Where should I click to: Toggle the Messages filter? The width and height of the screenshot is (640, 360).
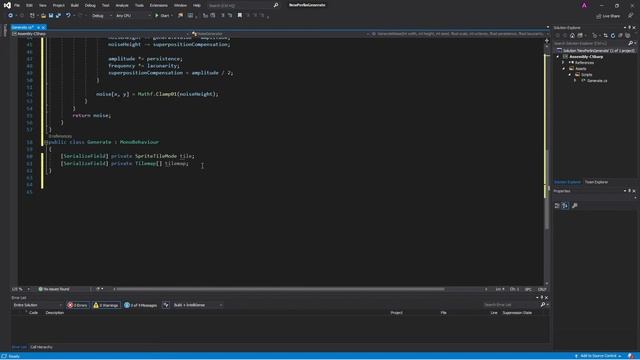click(140, 305)
